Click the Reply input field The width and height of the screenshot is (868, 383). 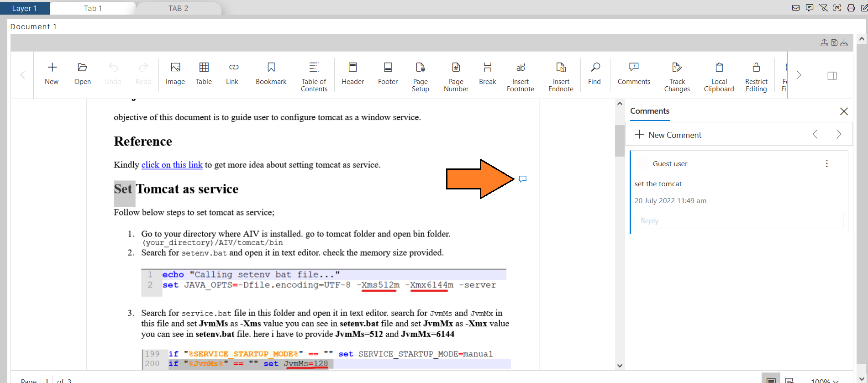coord(739,220)
